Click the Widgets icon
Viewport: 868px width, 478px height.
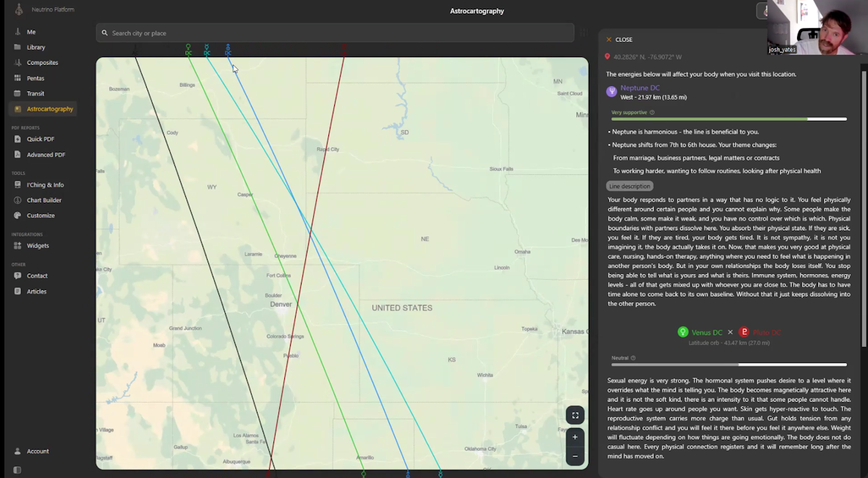click(x=18, y=246)
